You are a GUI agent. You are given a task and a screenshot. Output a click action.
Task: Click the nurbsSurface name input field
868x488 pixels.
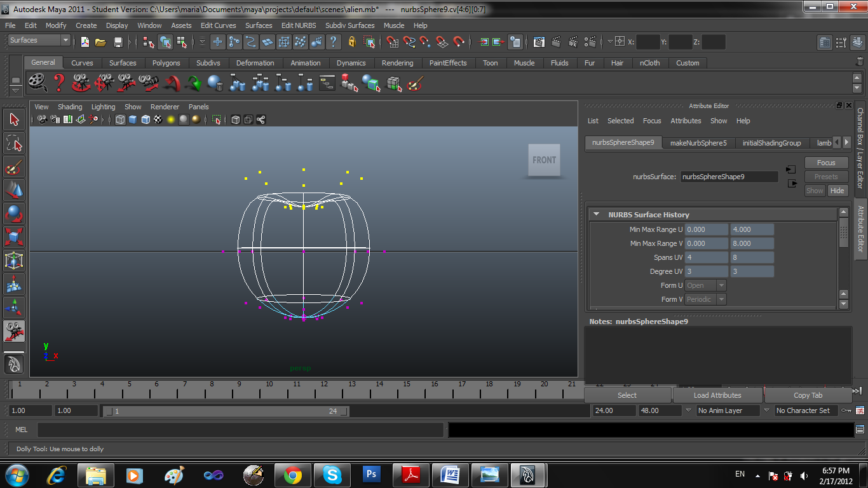tap(729, 177)
